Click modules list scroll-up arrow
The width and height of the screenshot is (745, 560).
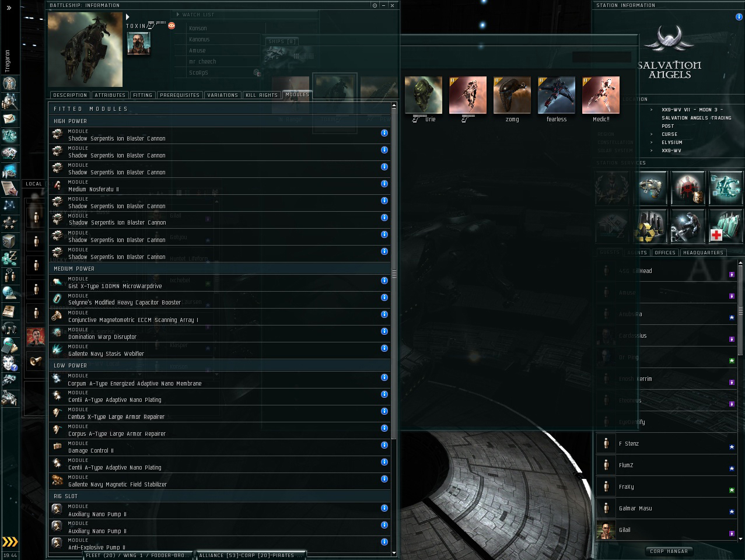(x=394, y=106)
